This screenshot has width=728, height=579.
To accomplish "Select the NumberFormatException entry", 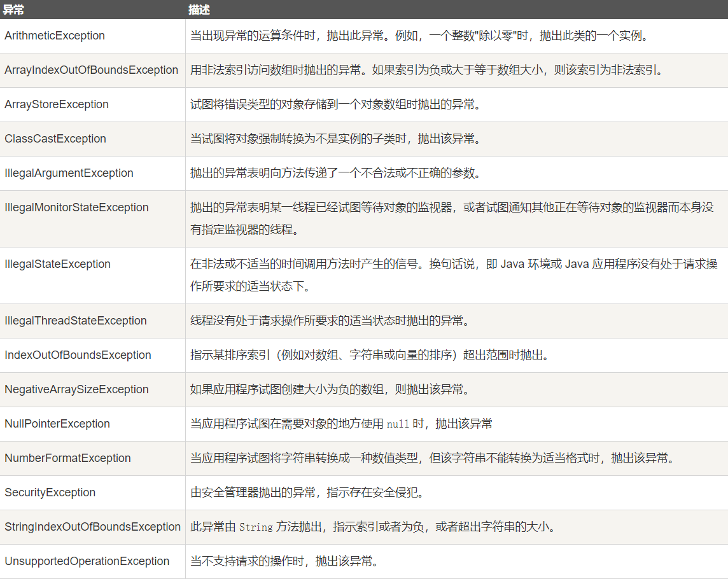I will coord(67,458).
